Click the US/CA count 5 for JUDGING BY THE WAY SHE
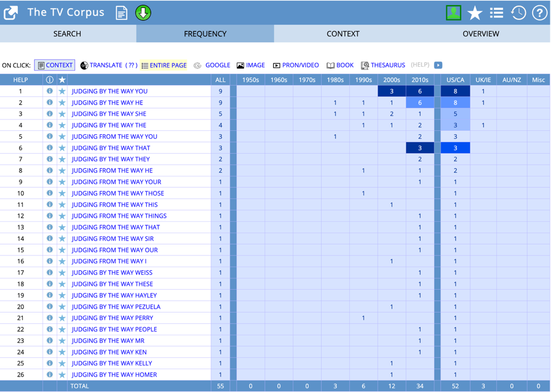The width and height of the screenshot is (551, 392). click(x=455, y=114)
